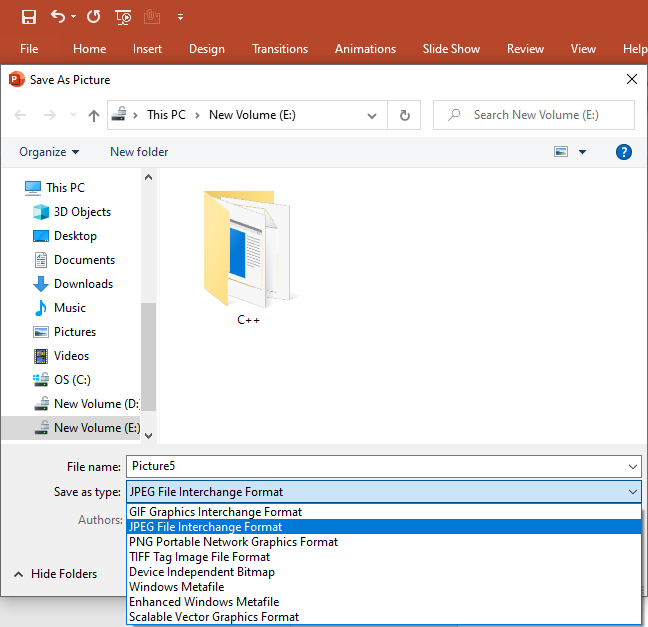Switch to the Transitions ribbon tab
Viewport: 648px width, 627px height.
280,49
